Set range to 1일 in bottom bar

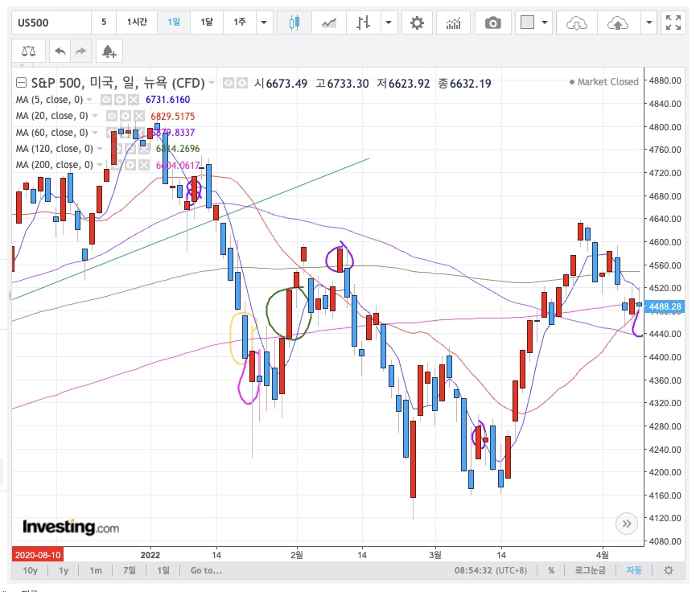163,570
